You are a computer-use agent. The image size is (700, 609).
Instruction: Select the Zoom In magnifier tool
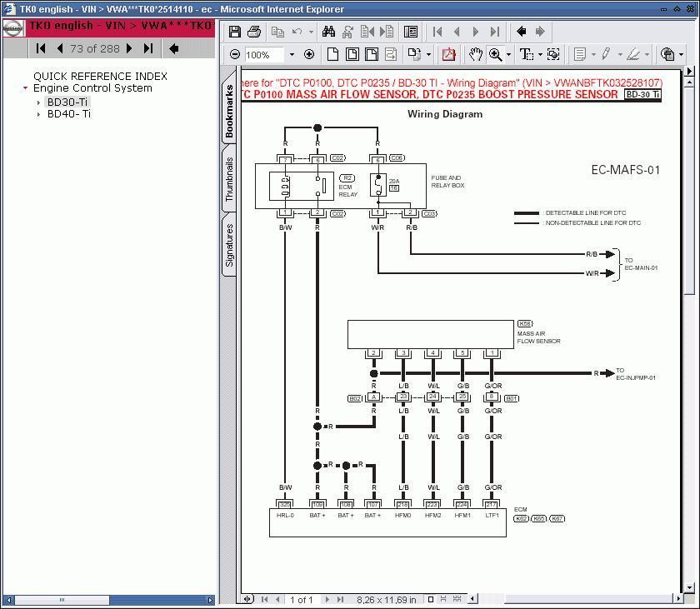tap(495, 54)
